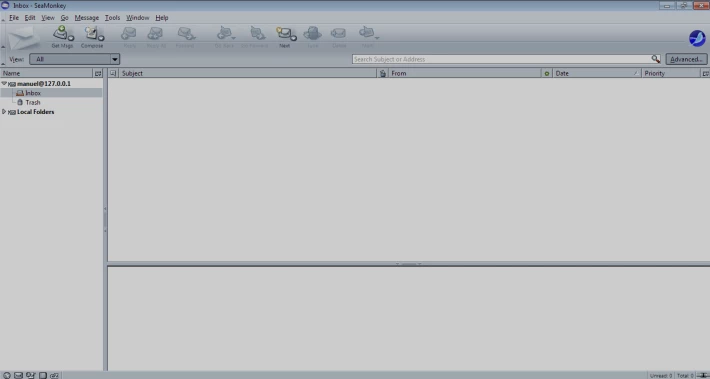
Task: Open the Help menu
Action: pyautogui.click(x=162, y=18)
